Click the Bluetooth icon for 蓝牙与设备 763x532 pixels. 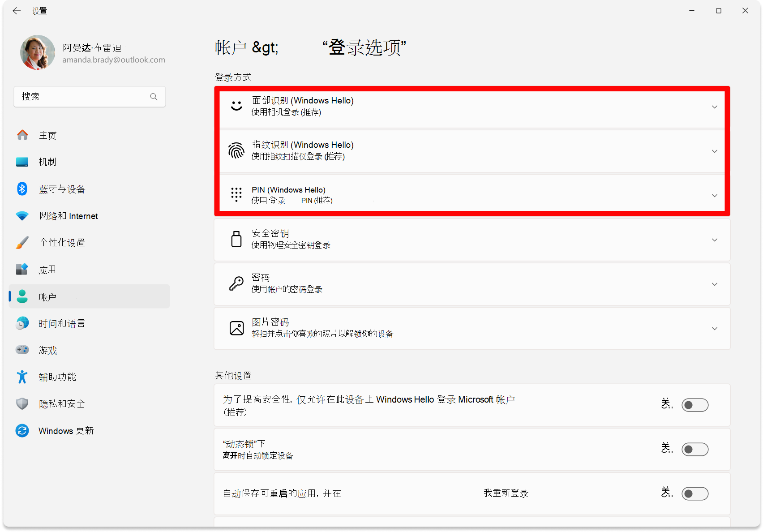22,189
